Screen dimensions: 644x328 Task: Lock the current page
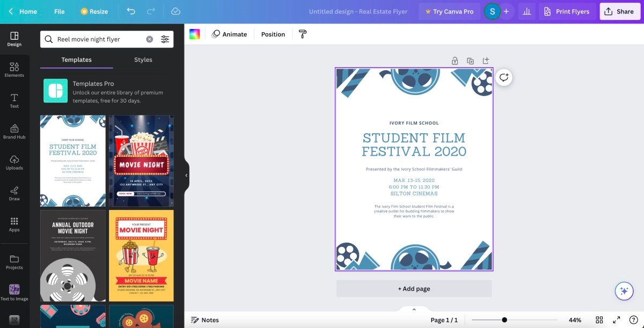pos(455,61)
